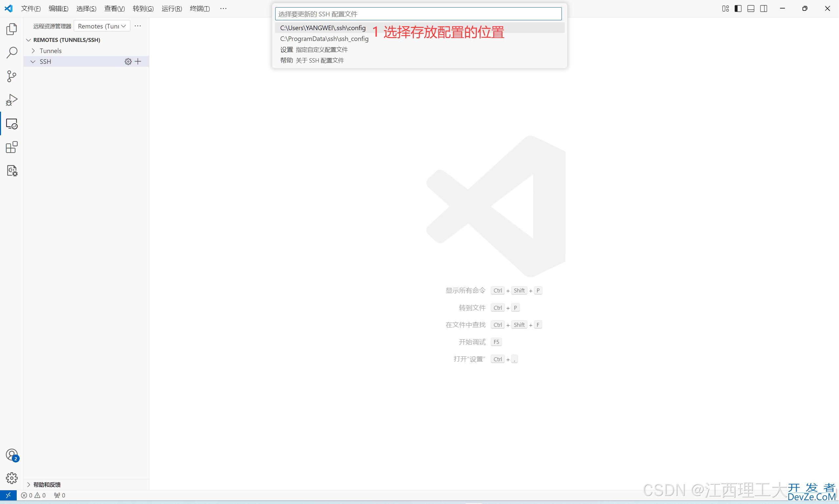Add new SSH remote with plus icon
The height and width of the screenshot is (504, 839).
pos(138,62)
